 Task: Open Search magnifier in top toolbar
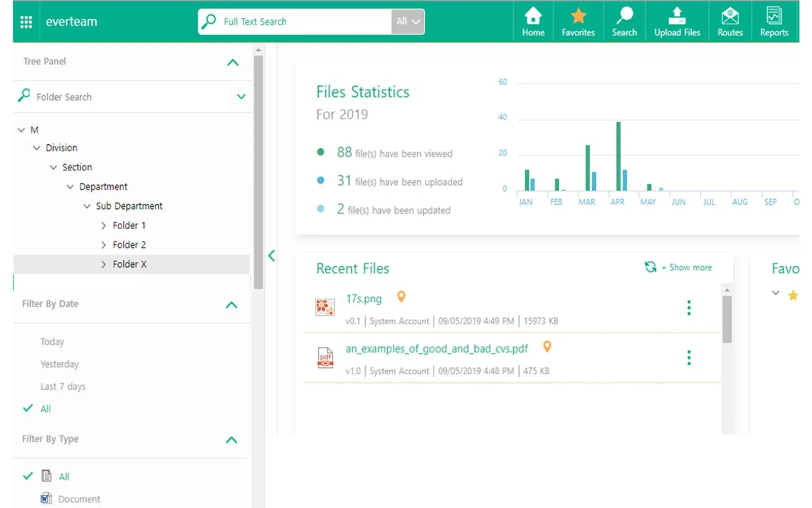click(x=624, y=22)
